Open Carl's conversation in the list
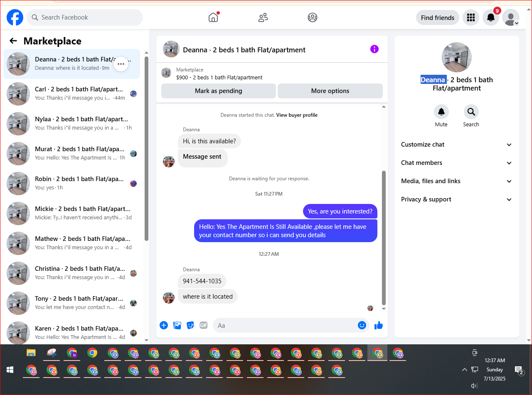Image resolution: width=532 pixels, height=395 pixels. coord(71,93)
